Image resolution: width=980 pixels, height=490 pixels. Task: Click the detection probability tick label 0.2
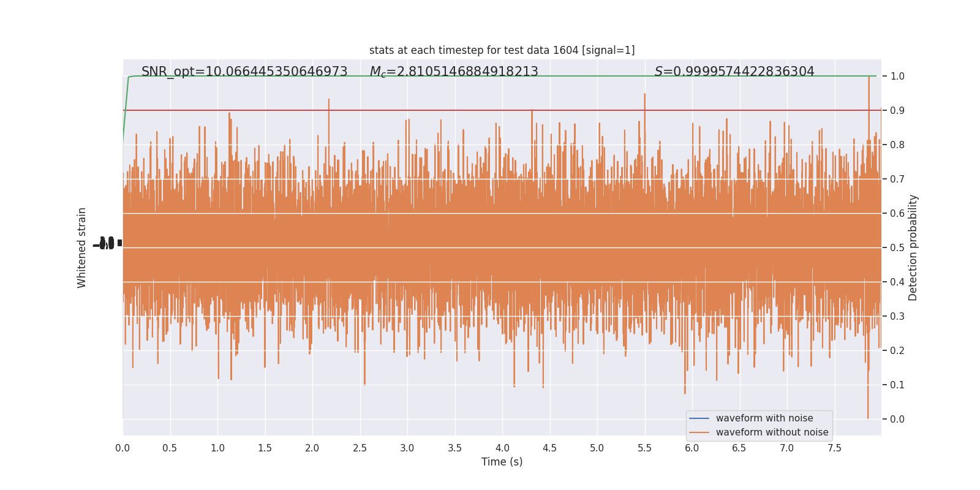pos(897,350)
